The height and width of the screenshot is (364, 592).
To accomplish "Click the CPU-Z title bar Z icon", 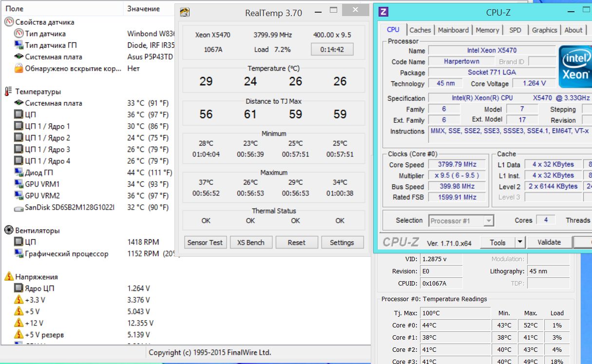I will (x=383, y=12).
